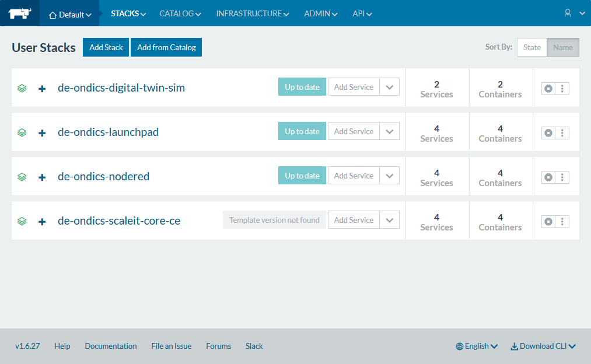Stop the de-ondics-nodered stack
This screenshot has width=591, height=364.
tap(548, 177)
